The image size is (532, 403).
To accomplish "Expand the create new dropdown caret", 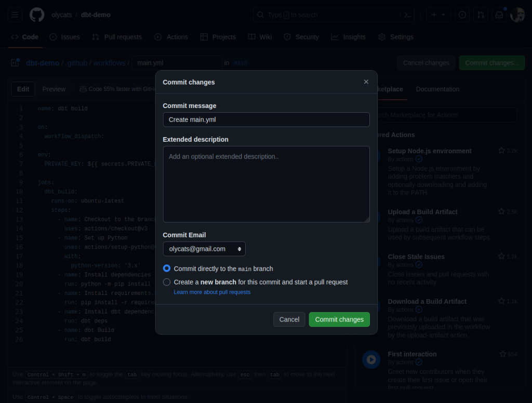I will [444, 15].
